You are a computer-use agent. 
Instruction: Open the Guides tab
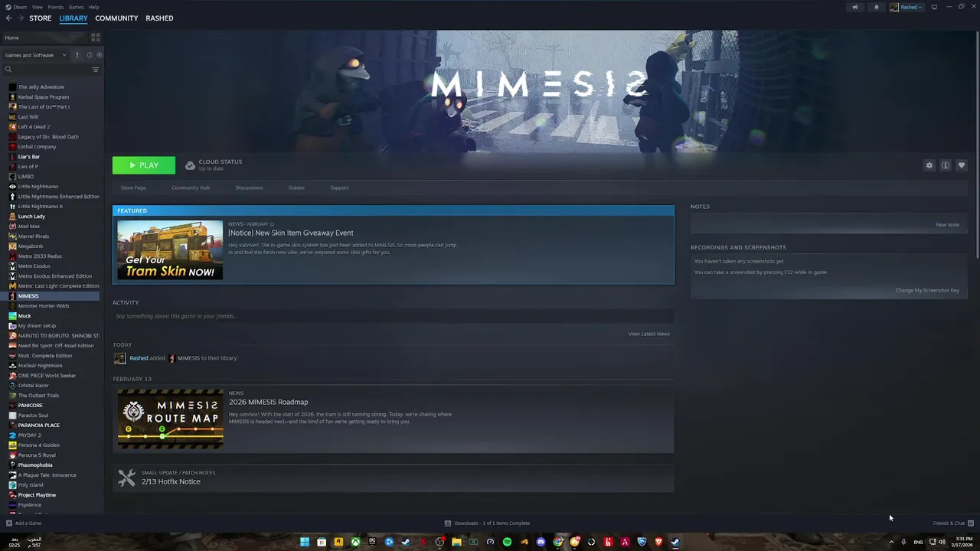pyautogui.click(x=296, y=187)
